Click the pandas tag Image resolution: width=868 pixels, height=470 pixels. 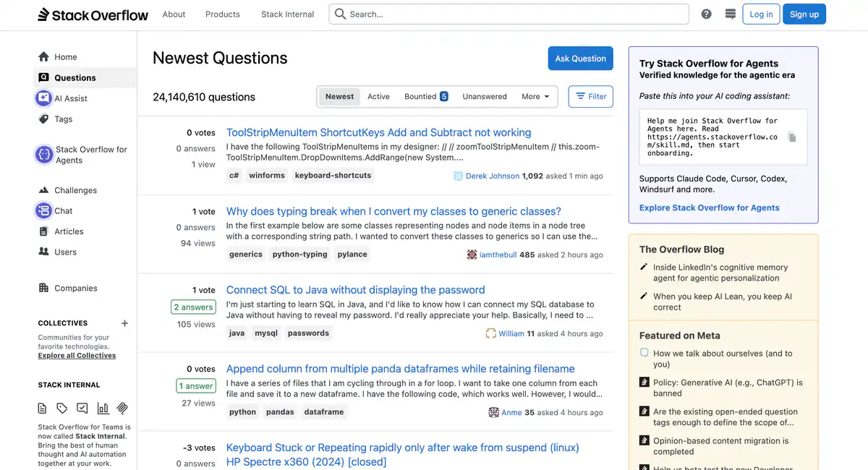pyautogui.click(x=280, y=411)
